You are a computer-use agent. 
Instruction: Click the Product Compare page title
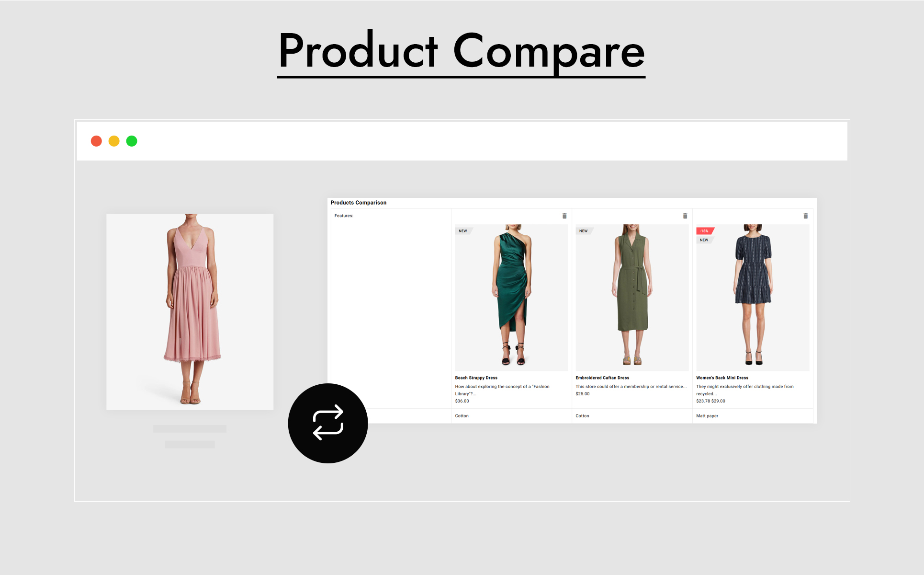(x=462, y=52)
